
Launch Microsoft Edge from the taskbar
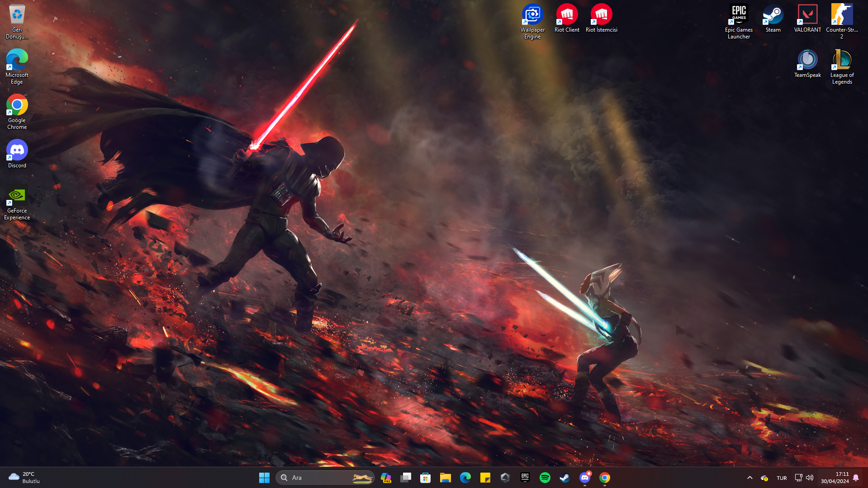(465, 478)
